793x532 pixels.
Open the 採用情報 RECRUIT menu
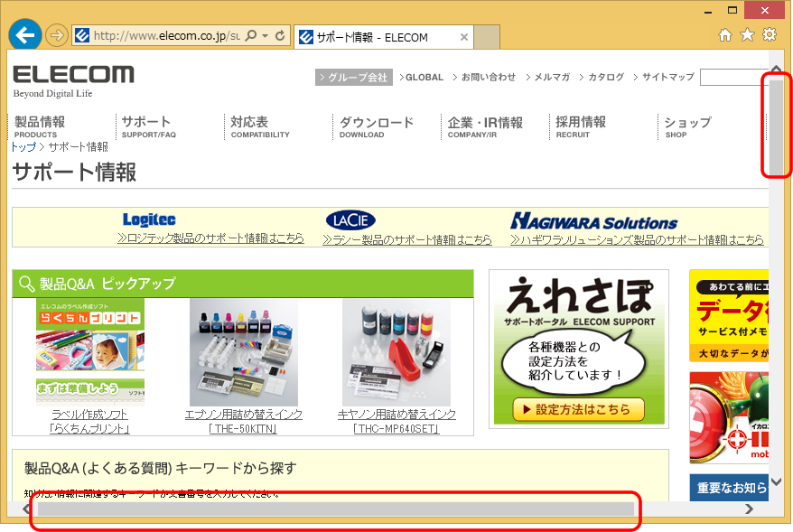581,126
